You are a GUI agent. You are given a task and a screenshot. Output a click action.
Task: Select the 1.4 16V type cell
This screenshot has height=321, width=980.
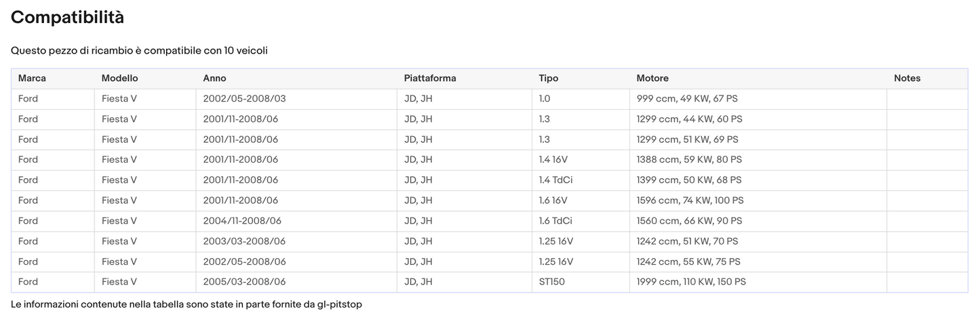point(553,160)
